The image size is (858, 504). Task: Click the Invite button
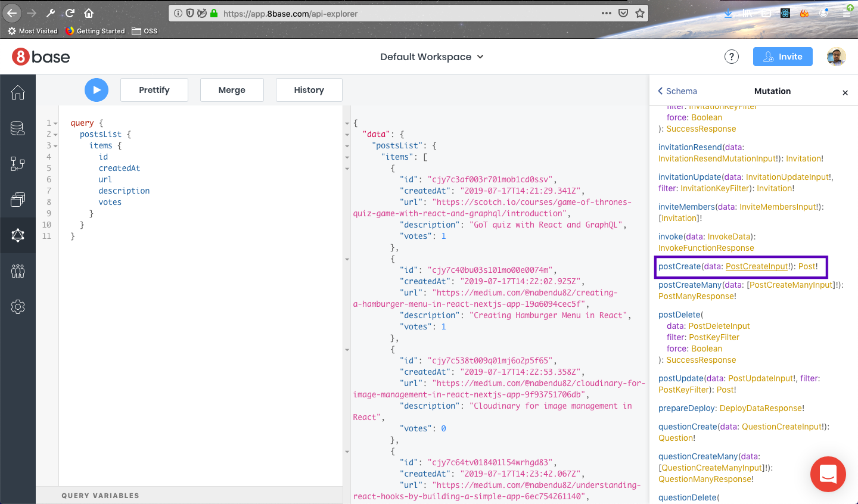(783, 57)
